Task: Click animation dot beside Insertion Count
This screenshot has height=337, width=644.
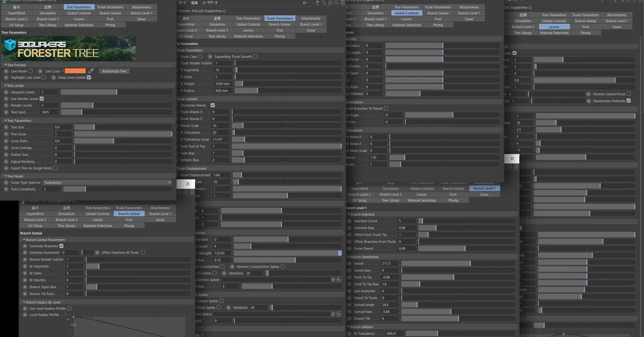Action: (349, 221)
